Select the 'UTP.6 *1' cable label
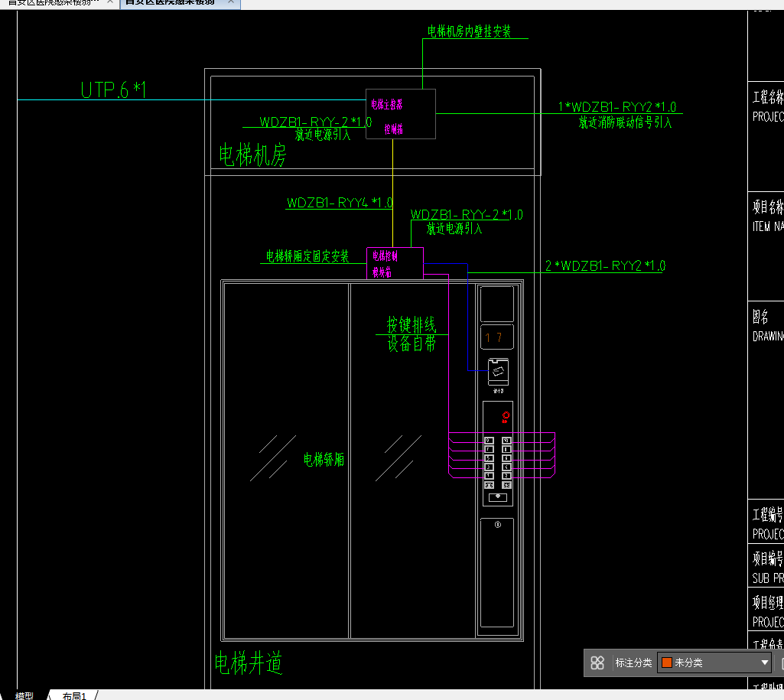The image size is (784, 700). [113, 90]
